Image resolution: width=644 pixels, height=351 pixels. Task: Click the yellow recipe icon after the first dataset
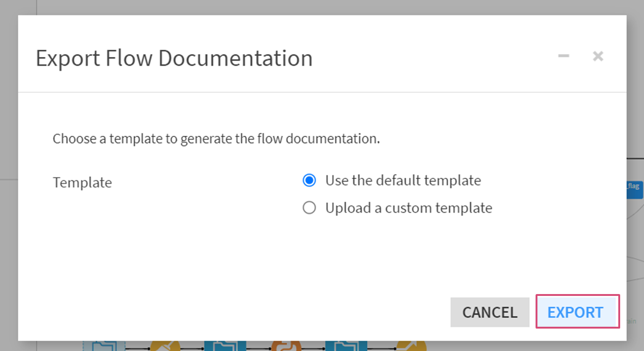pyautogui.click(x=165, y=346)
